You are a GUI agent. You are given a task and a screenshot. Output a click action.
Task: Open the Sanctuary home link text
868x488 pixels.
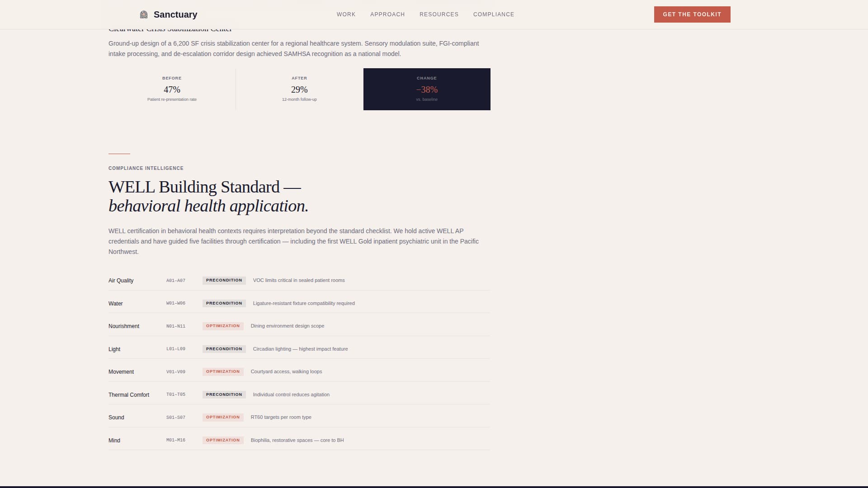pyautogui.click(x=175, y=14)
